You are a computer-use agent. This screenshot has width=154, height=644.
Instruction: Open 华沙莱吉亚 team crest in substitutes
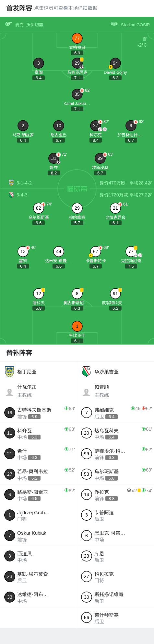pos(87,372)
